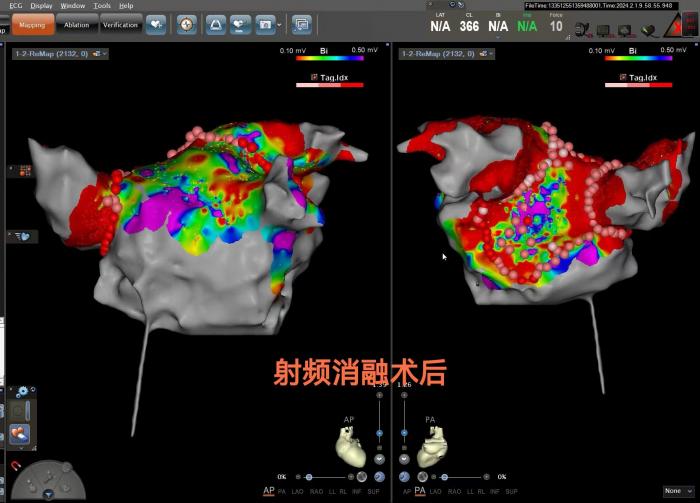Click the compass target toolbar icon
Screen dimensions: 700x503
coord(187,24)
